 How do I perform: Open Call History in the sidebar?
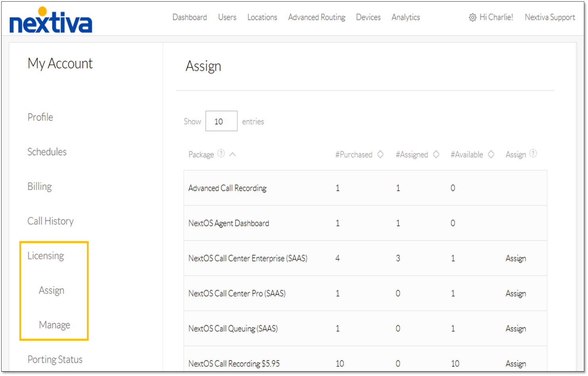(x=50, y=221)
